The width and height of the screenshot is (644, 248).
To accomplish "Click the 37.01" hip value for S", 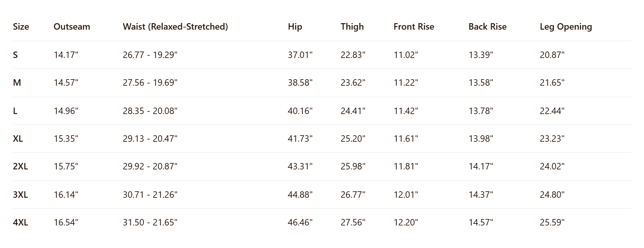I will pos(300,55).
